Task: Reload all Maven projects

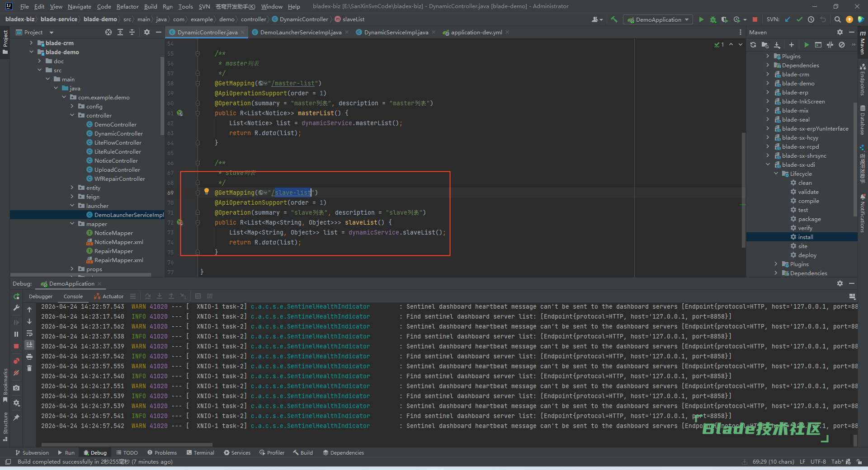Action: click(x=753, y=45)
